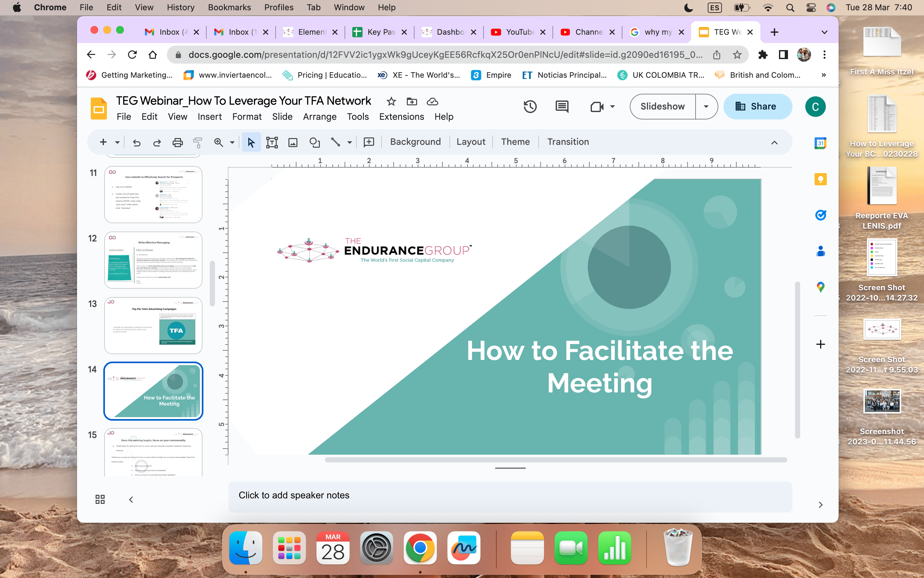Show more bookmarks chevron
This screenshot has height=578, width=924.
tap(824, 75)
